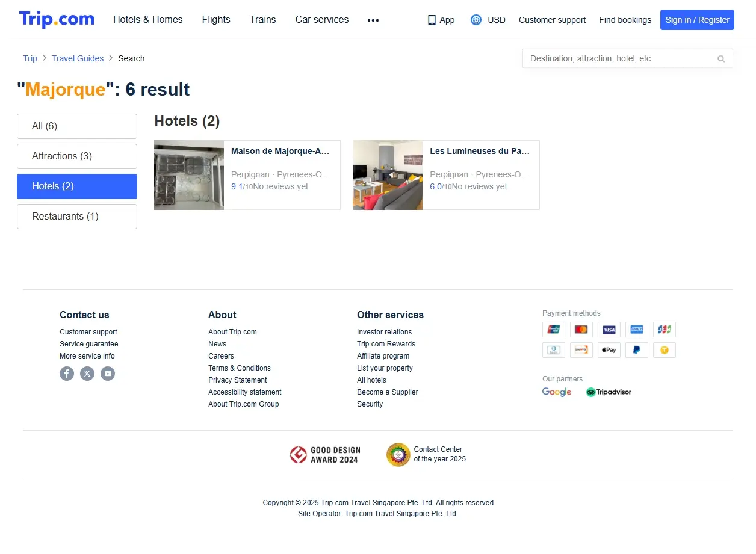The image size is (756, 554).
Task: Click the About Trip.com link
Action: 232,332
